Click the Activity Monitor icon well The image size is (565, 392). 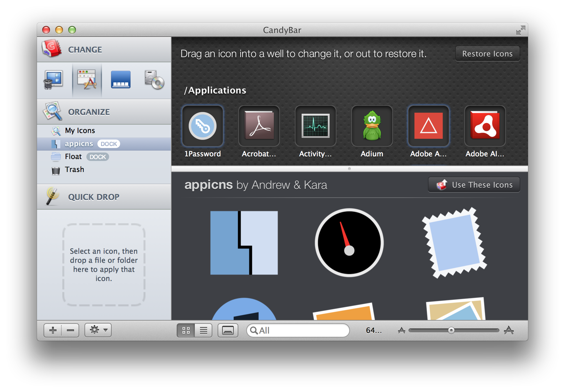pyautogui.click(x=315, y=126)
